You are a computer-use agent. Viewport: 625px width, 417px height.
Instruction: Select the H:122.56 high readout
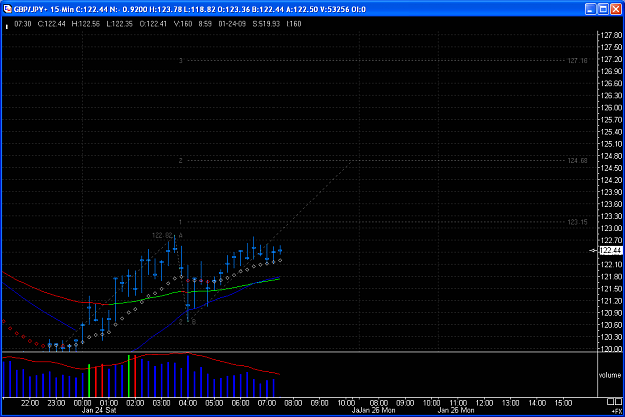[86, 24]
